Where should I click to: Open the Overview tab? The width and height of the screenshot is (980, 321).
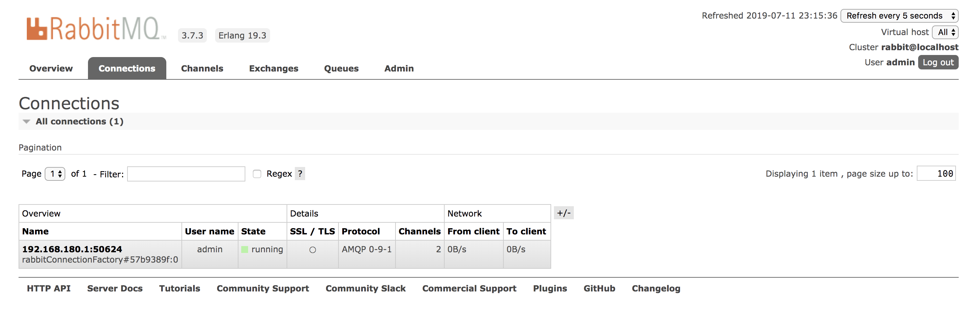pos(51,68)
